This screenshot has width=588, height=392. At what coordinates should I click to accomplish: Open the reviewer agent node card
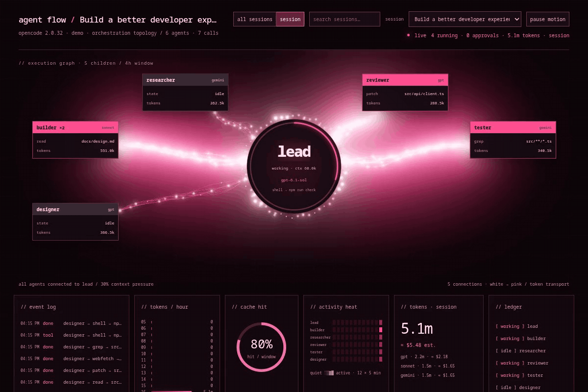[x=405, y=92]
